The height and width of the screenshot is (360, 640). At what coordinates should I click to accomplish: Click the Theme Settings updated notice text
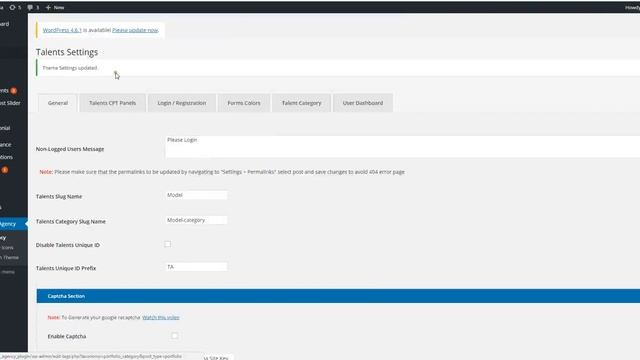click(x=70, y=68)
